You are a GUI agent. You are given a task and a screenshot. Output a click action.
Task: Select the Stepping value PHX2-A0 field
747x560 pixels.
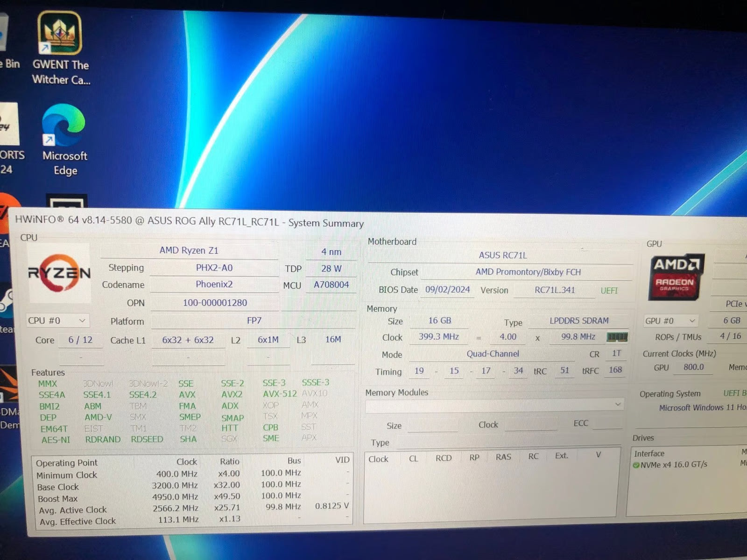(x=214, y=267)
